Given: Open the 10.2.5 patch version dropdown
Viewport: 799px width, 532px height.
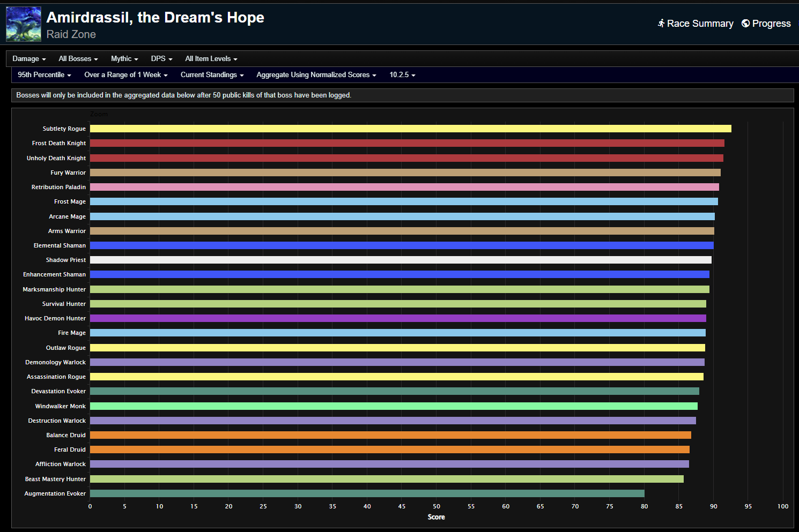Looking at the screenshot, I should tap(402, 75).
